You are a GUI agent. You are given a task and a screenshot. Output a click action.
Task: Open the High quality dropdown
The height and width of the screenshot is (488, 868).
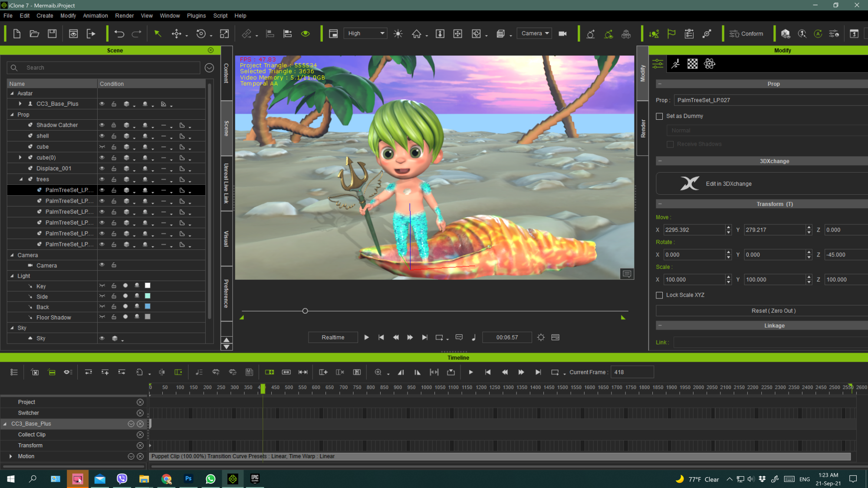tap(365, 33)
